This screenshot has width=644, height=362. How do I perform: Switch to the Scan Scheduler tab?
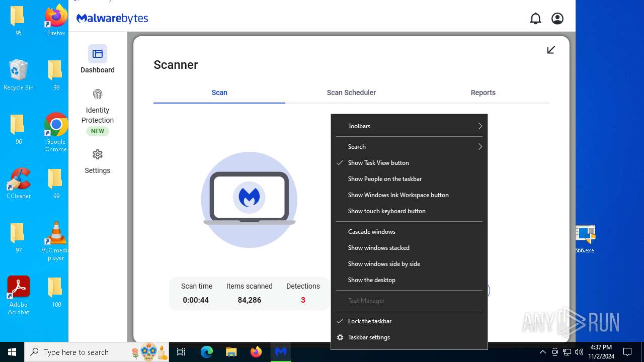pyautogui.click(x=351, y=93)
